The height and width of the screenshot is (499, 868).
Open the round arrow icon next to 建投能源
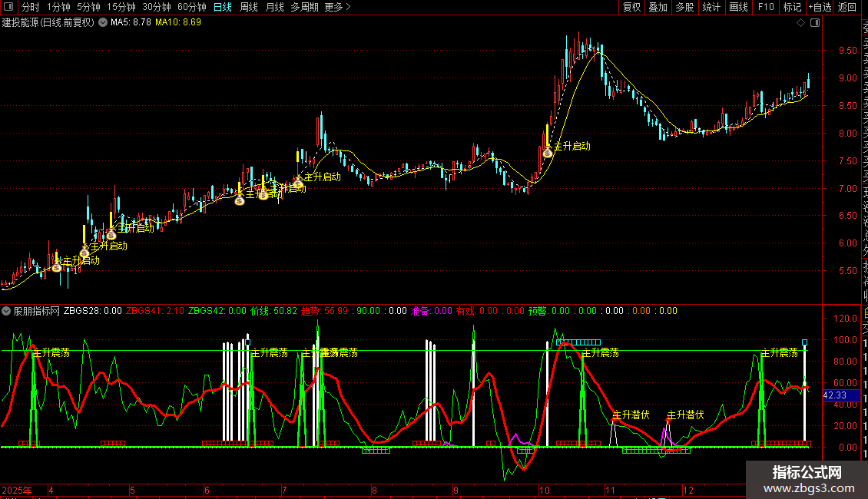103,23
